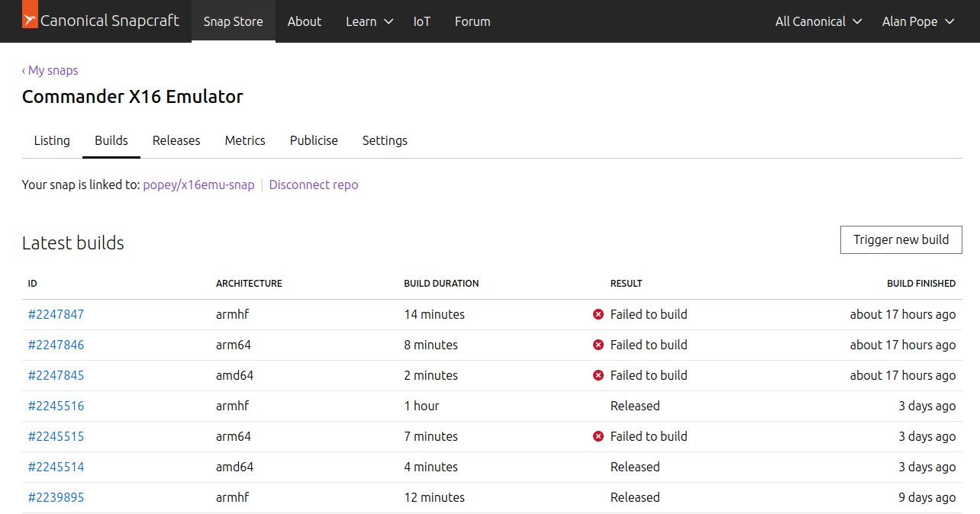Click the ID column header
The image size is (980, 514).
pyautogui.click(x=33, y=284)
